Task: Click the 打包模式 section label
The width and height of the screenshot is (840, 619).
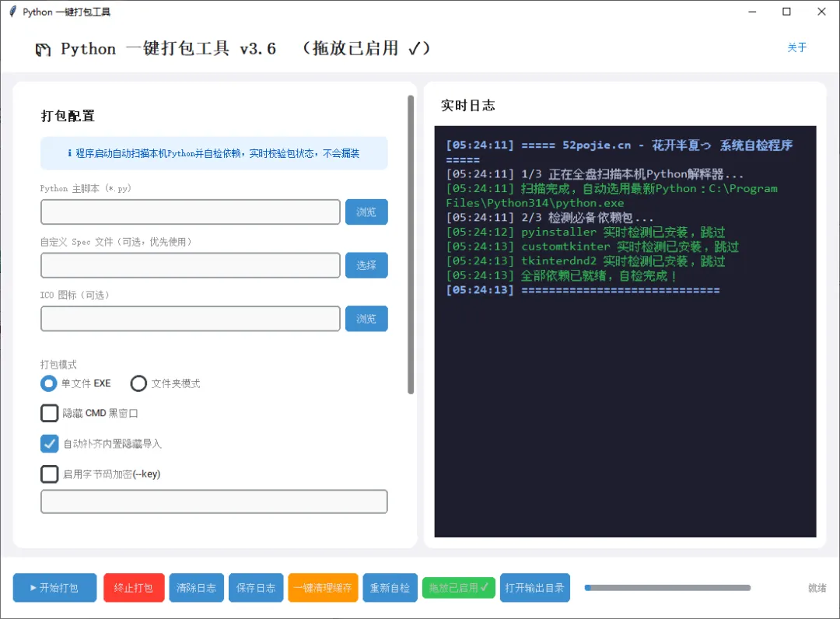Action: click(58, 365)
